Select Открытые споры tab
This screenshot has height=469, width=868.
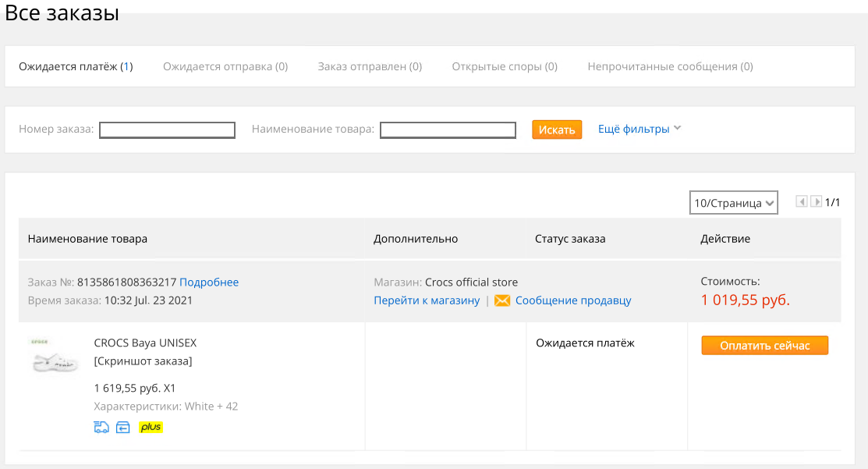(x=505, y=66)
